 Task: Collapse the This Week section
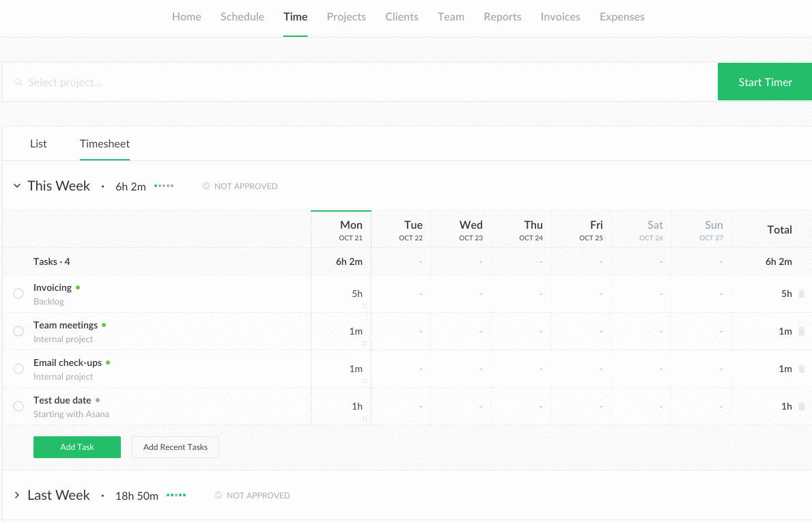click(x=17, y=186)
